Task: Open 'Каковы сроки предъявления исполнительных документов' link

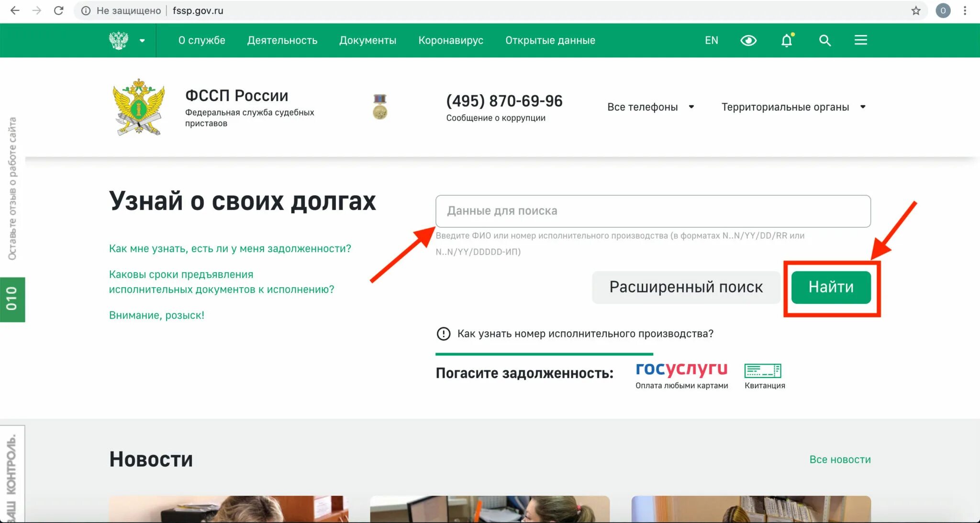Action: point(222,282)
